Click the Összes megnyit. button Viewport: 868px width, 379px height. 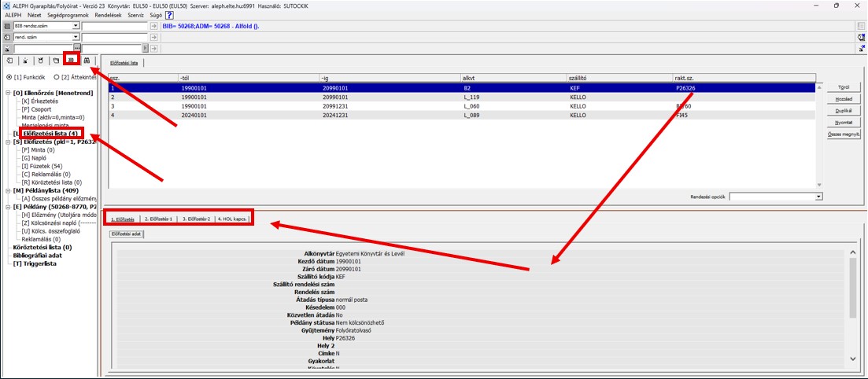[x=844, y=134]
